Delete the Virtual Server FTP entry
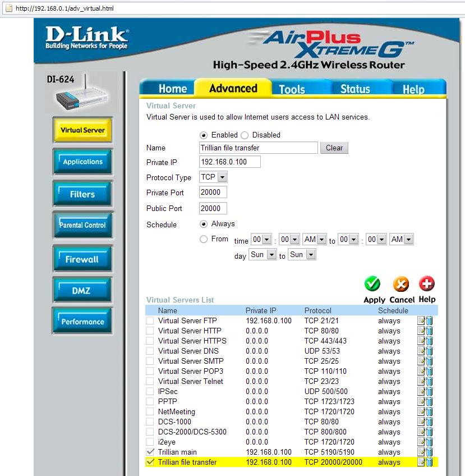This screenshot has height=476, width=465. pyautogui.click(x=429, y=321)
